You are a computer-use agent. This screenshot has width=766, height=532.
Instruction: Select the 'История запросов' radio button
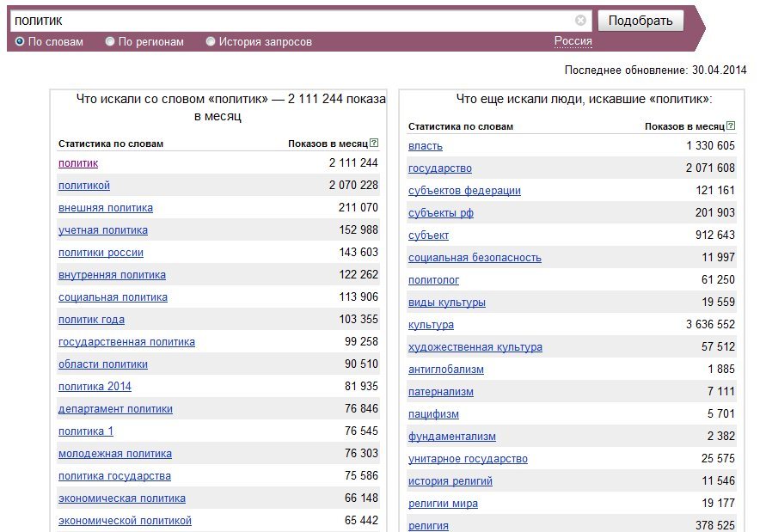(211, 41)
